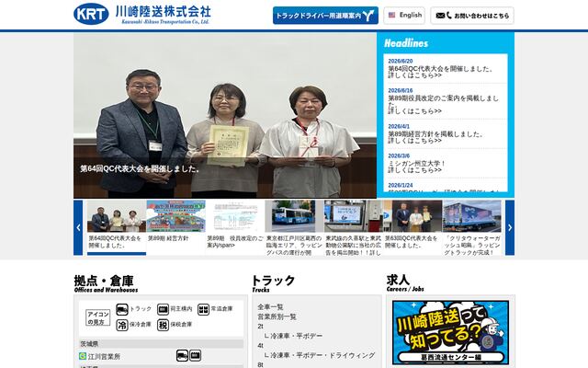The height and width of the screenshot is (368, 588).
Task: Open the お問い合わせはこちら contact button
Action: [x=472, y=16]
